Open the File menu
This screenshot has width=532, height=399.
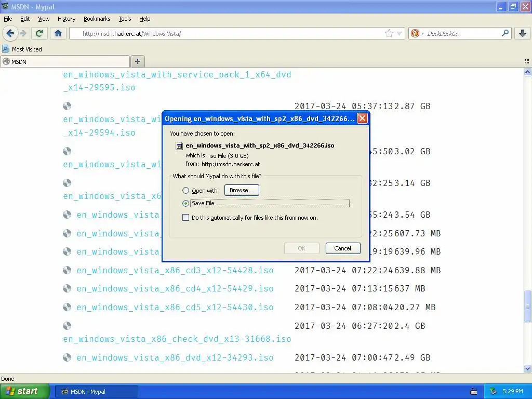pyautogui.click(x=8, y=19)
